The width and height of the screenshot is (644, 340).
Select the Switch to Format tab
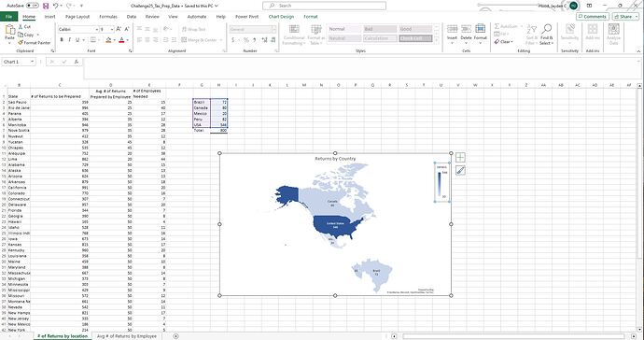311,17
